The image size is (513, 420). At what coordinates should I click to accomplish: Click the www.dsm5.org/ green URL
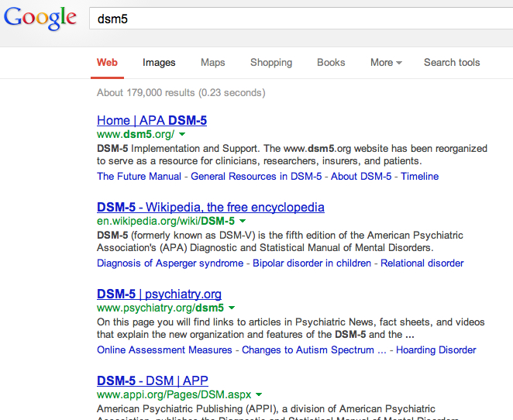tap(136, 134)
